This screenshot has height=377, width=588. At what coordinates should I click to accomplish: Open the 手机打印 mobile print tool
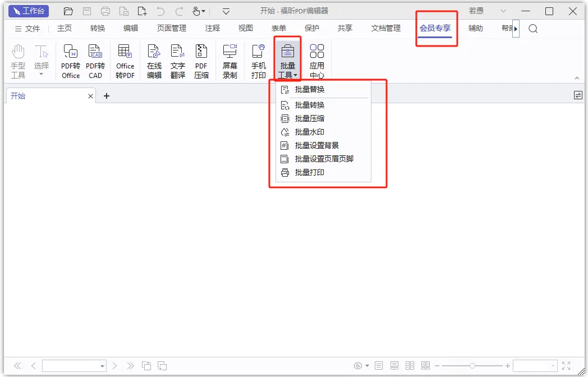click(x=259, y=61)
